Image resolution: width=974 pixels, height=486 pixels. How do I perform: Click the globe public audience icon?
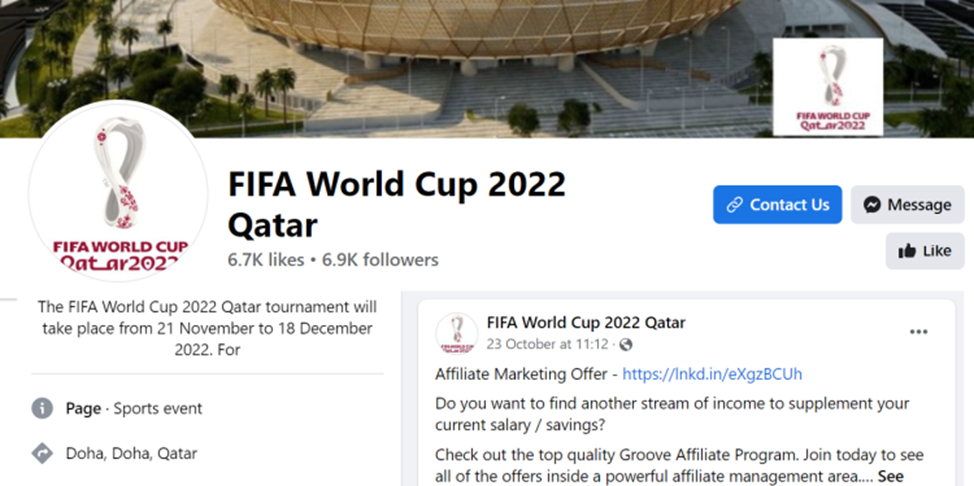coord(626,345)
